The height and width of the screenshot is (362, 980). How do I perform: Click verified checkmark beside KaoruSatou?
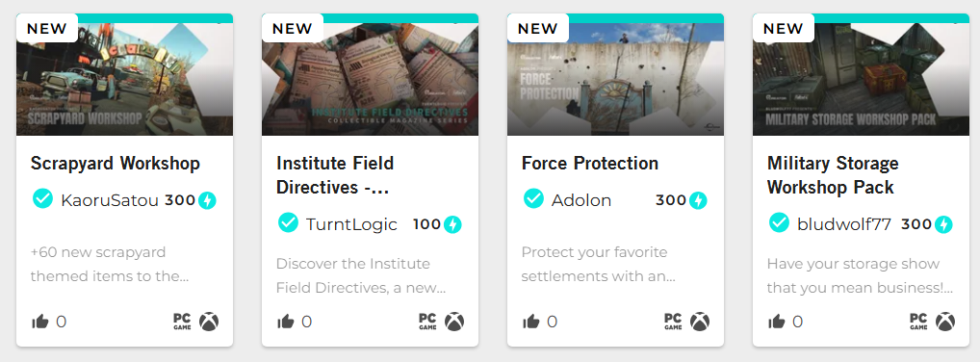pos(42,199)
